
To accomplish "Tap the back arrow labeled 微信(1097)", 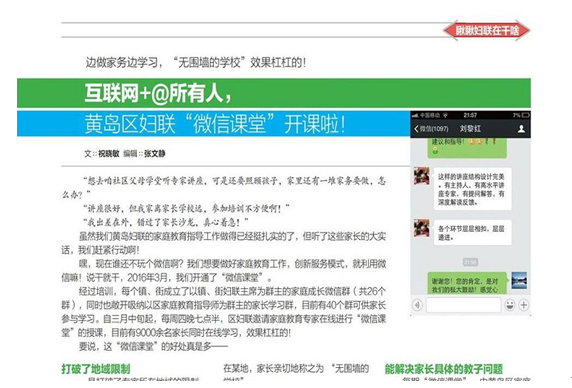I will (431, 129).
